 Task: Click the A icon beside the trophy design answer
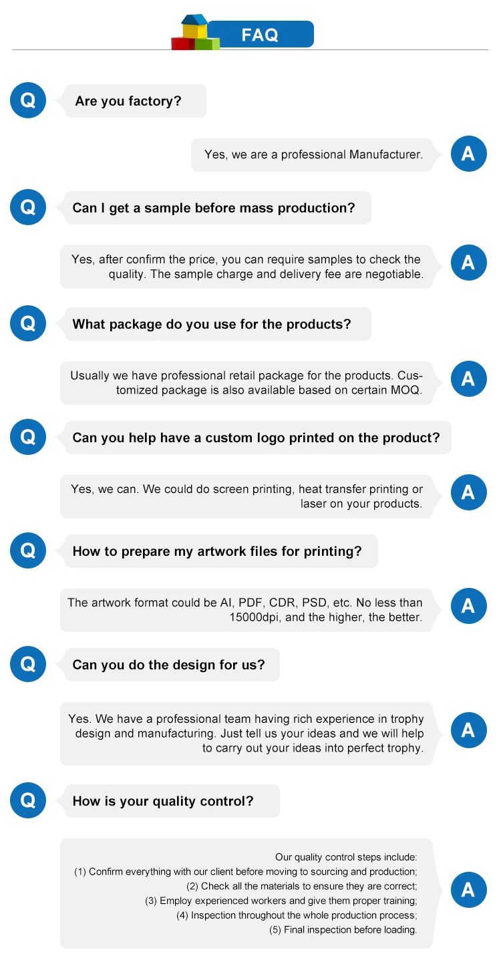[468, 729]
